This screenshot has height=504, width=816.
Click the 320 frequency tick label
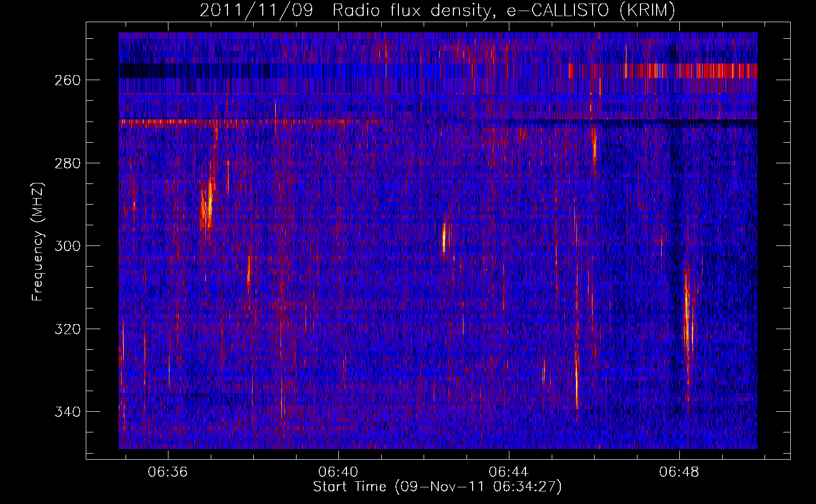pos(67,329)
